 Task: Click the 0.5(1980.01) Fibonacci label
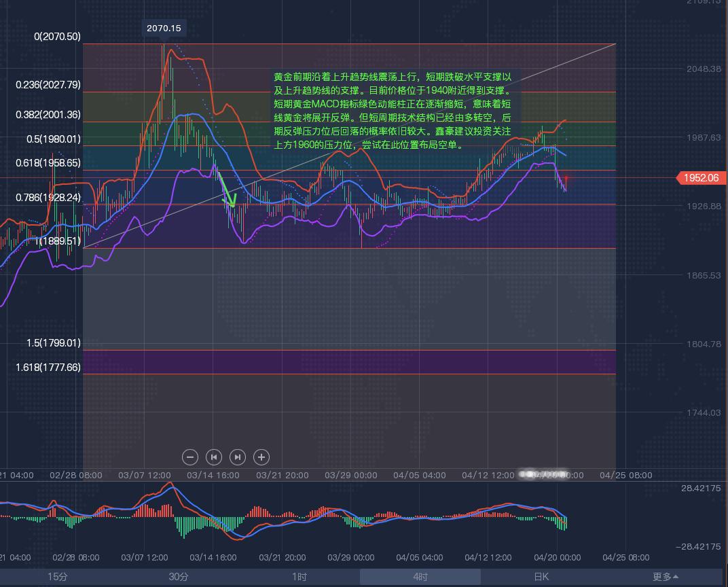tap(56, 139)
